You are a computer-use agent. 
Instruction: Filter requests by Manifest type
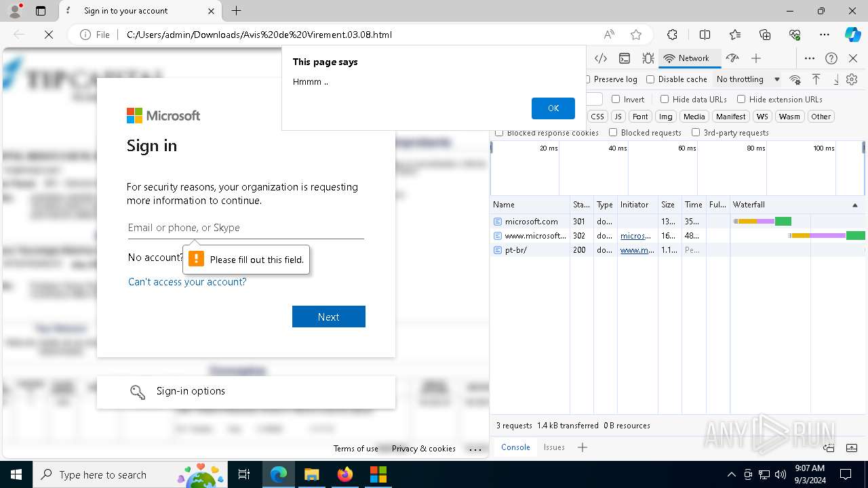point(730,117)
